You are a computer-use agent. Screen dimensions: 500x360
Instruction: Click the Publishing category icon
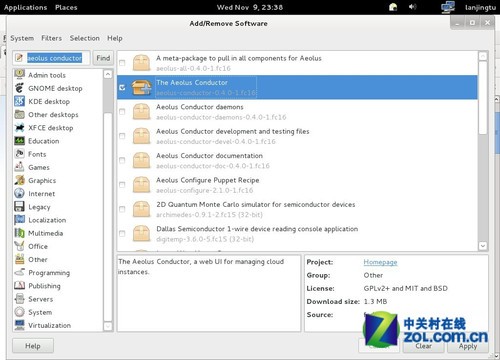tap(20, 285)
